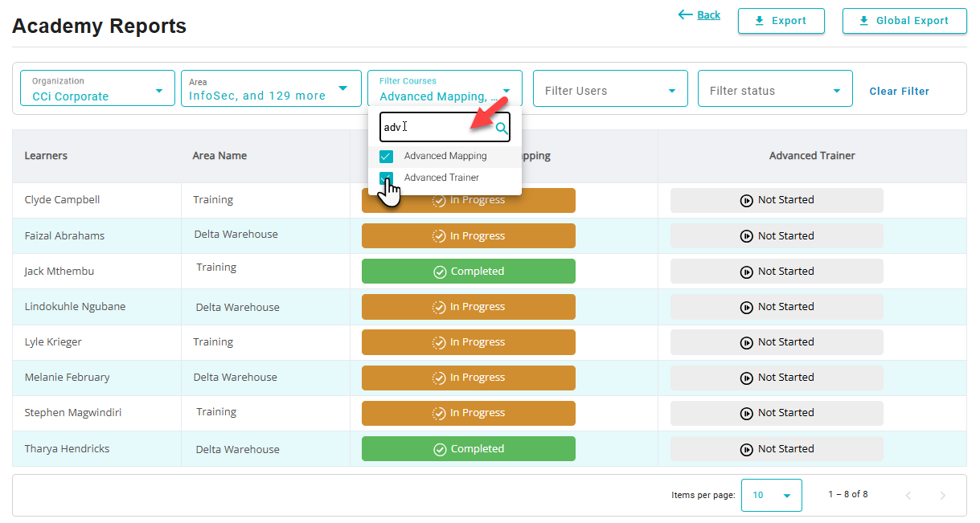This screenshot has width=980, height=523.
Task: Click the Export button
Action: tap(781, 21)
